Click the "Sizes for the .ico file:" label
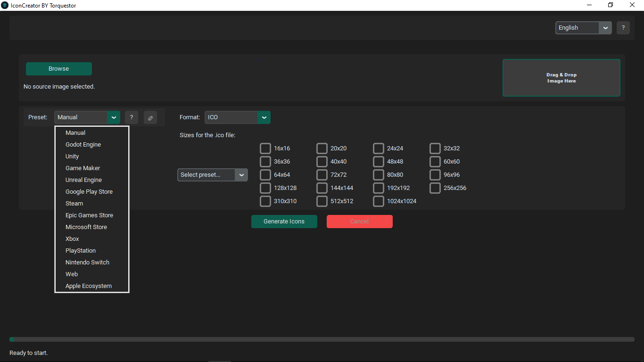This screenshot has width=644, height=362. coord(207,135)
